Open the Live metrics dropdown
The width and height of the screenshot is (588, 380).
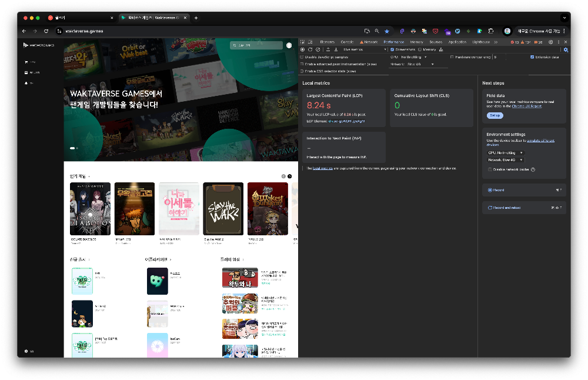click(364, 49)
